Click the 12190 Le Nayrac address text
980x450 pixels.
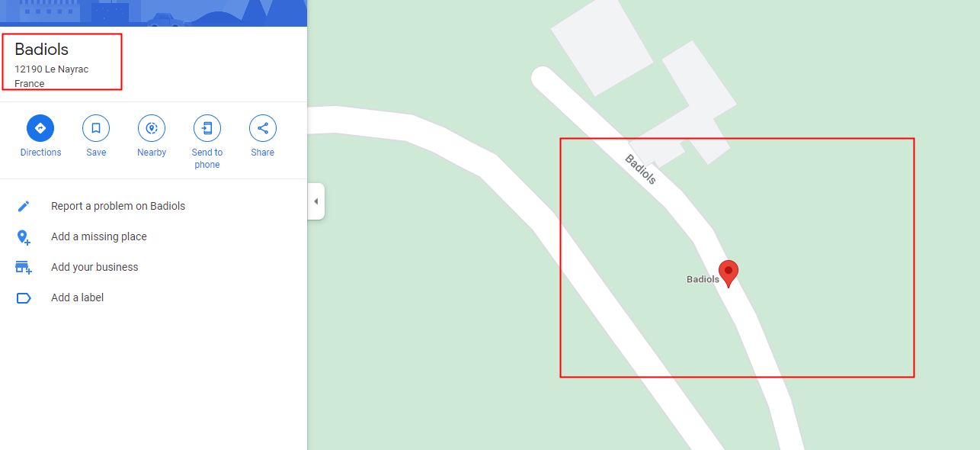[x=51, y=69]
